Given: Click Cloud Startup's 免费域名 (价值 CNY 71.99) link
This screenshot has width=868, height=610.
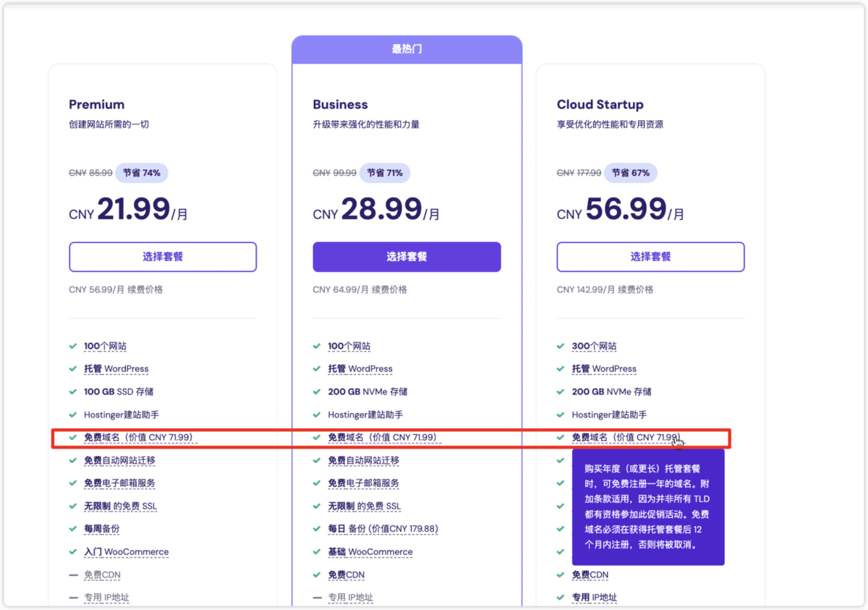Looking at the screenshot, I should coord(625,437).
